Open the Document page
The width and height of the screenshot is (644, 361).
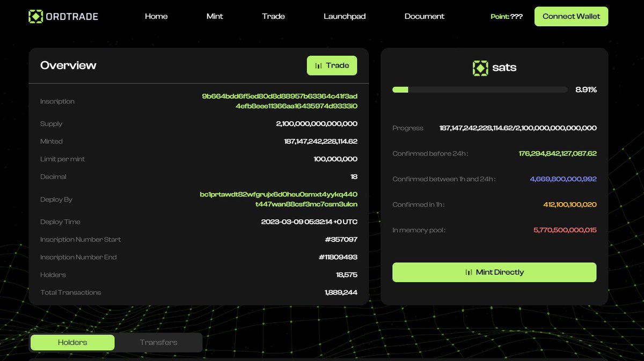click(x=425, y=17)
